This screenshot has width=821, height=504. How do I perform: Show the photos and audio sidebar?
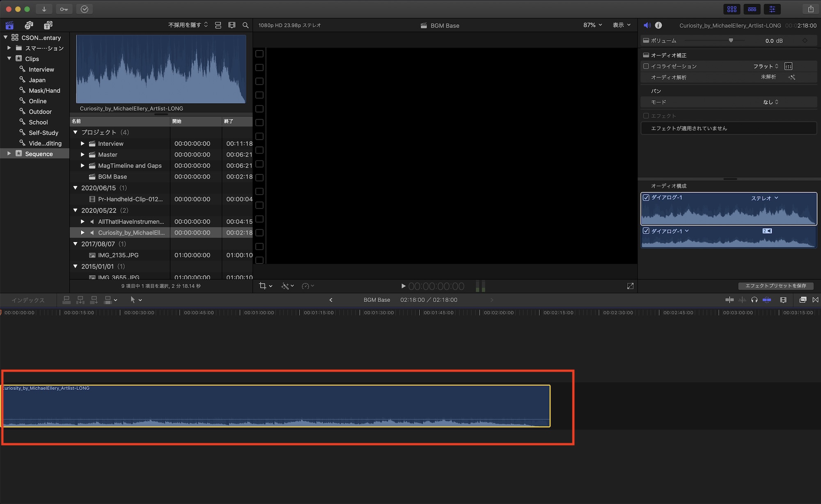coord(29,25)
